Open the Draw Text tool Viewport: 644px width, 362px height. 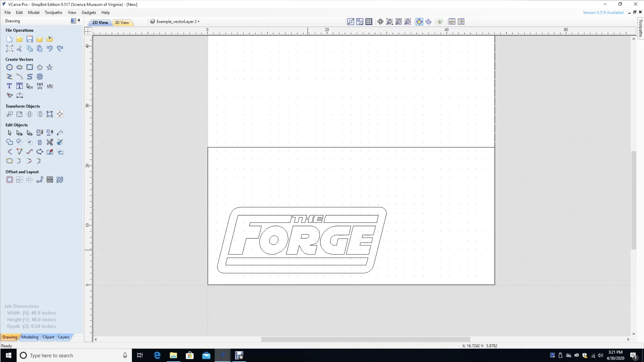tap(9, 86)
